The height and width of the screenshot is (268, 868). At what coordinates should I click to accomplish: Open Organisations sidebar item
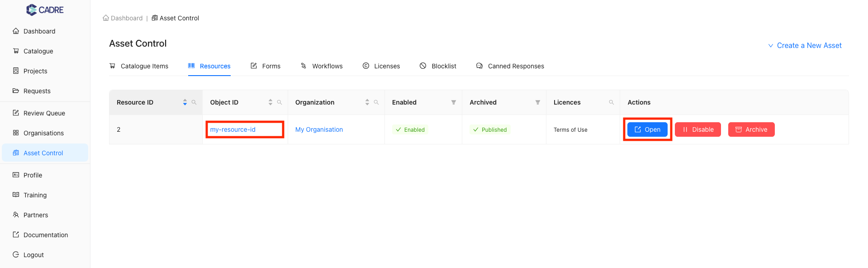pos(45,133)
